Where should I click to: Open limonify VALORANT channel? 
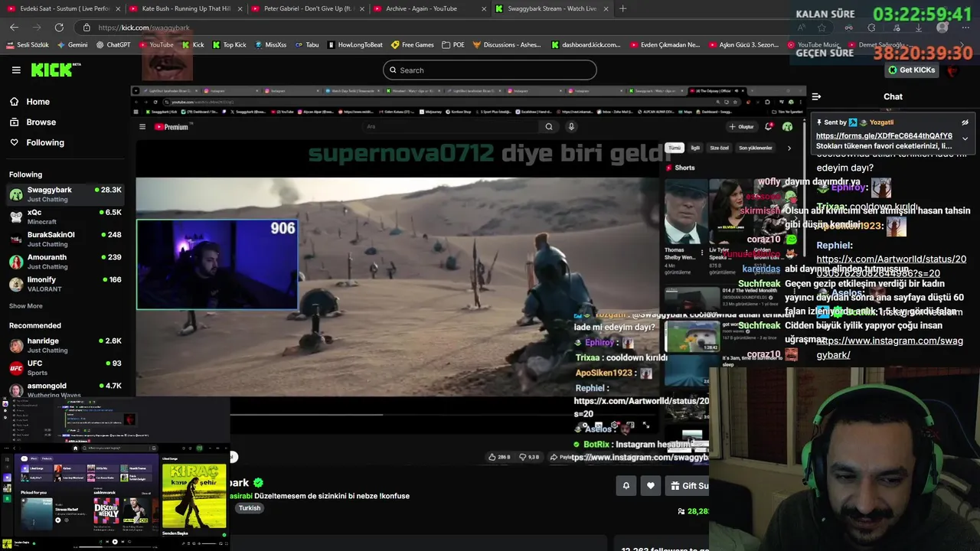pyautogui.click(x=65, y=284)
